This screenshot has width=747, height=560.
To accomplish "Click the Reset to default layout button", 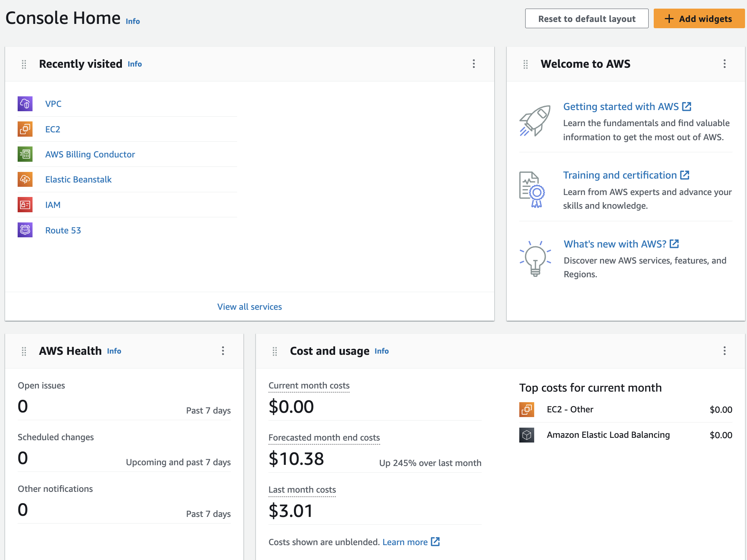I will tap(587, 19).
